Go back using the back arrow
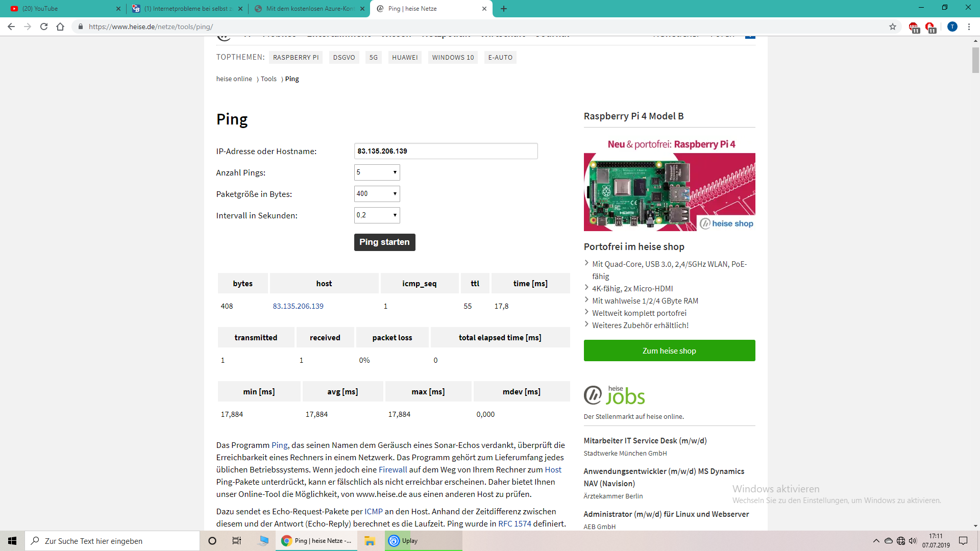Screen dimensions: 980x551 click(11, 27)
